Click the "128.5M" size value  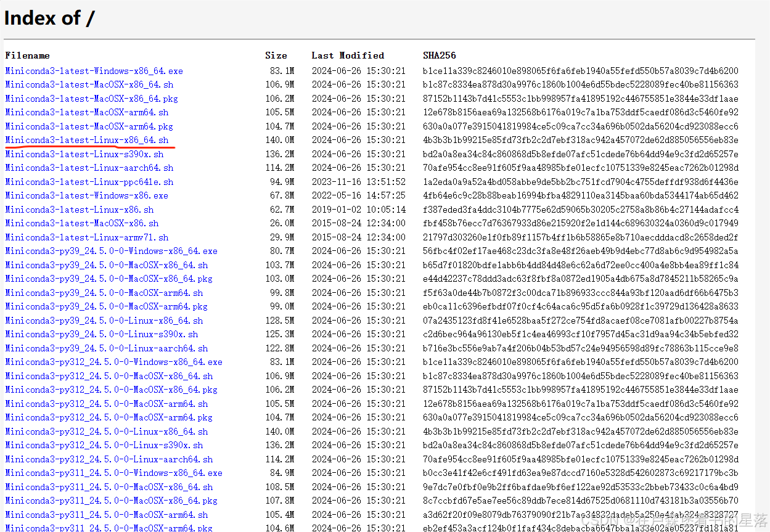pos(279,321)
